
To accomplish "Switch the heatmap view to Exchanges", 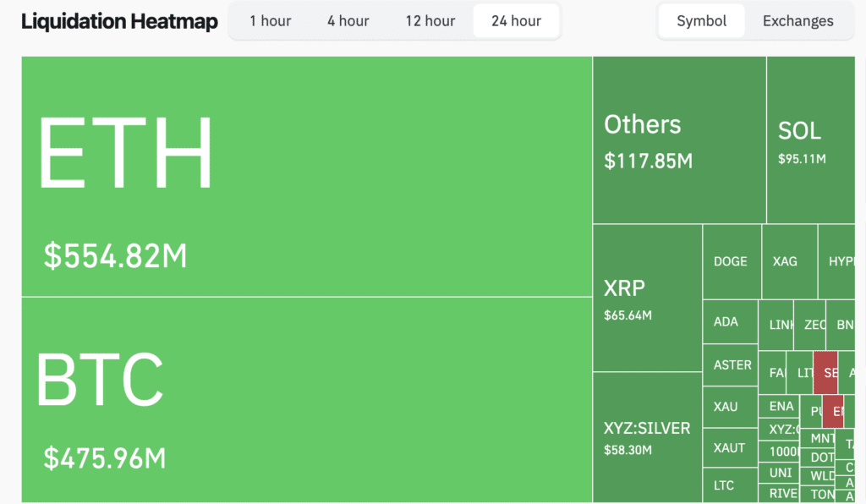I will [x=797, y=21].
